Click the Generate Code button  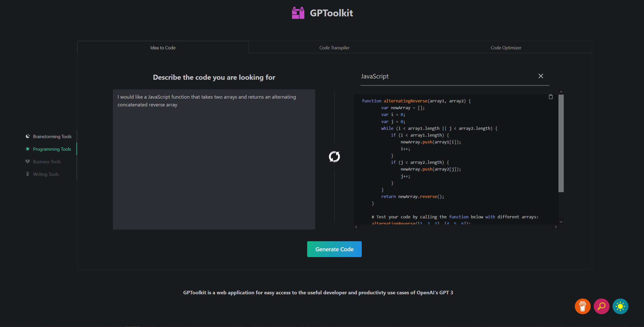(334, 249)
